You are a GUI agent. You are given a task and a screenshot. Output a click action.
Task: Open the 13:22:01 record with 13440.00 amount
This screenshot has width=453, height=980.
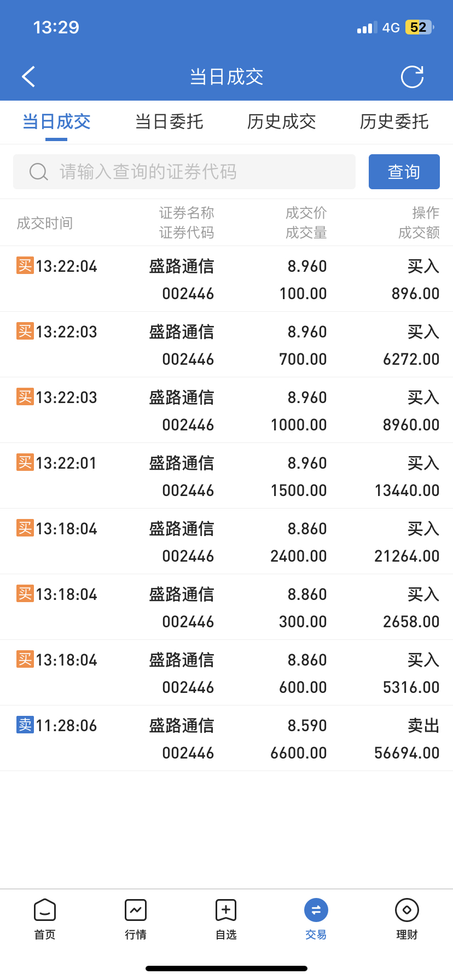(x=226, y=476)
